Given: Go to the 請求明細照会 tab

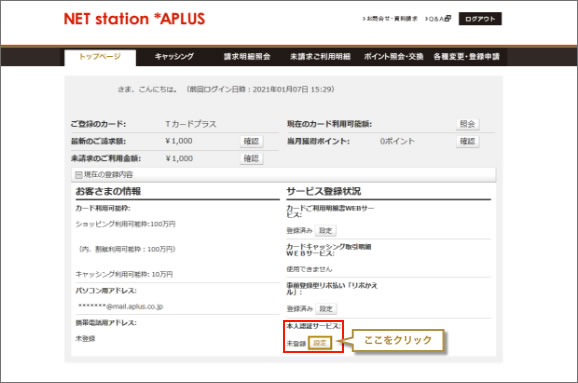Looking at the screenshot, I should 247,57.
